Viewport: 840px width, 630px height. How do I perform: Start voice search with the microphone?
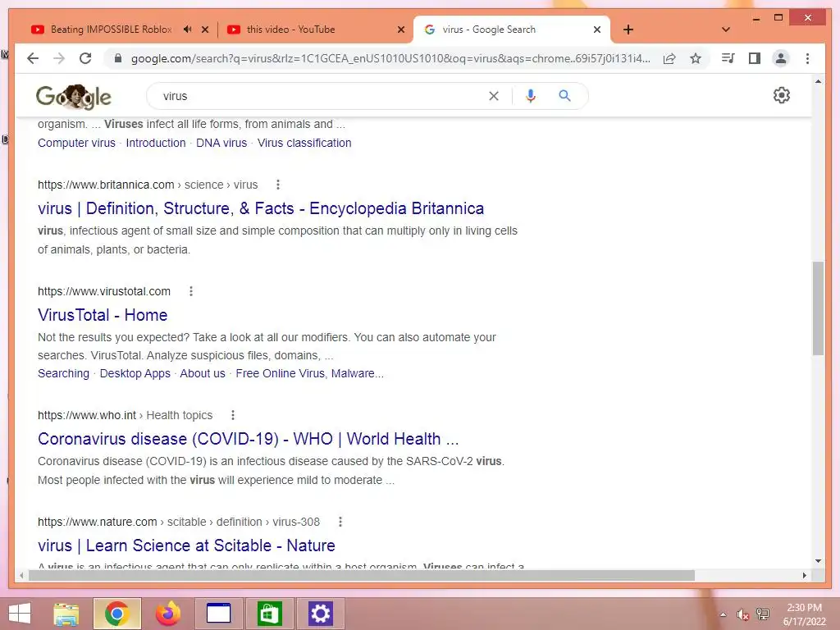(x=531, y=96)
